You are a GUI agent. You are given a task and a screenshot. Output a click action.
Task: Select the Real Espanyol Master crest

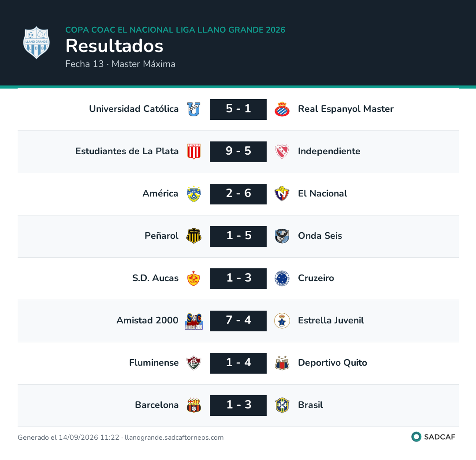[x=282, y=109]
